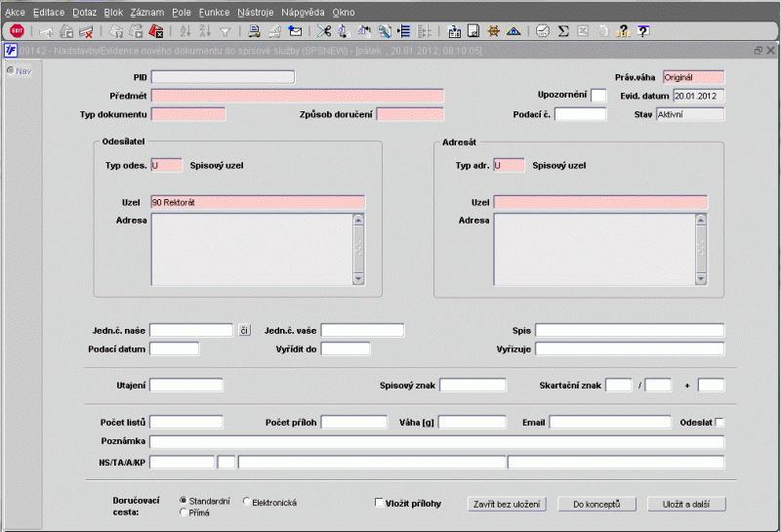Click the red EXIT stop-sign icon
The image size is (781, 532).
tap(17, 31)
